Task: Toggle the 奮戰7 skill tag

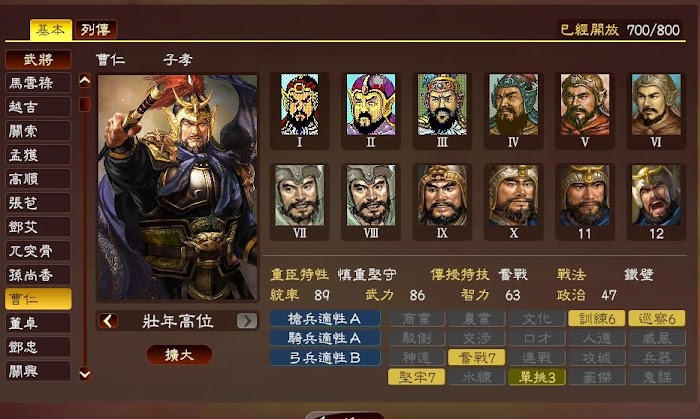Action: (476, 357)
